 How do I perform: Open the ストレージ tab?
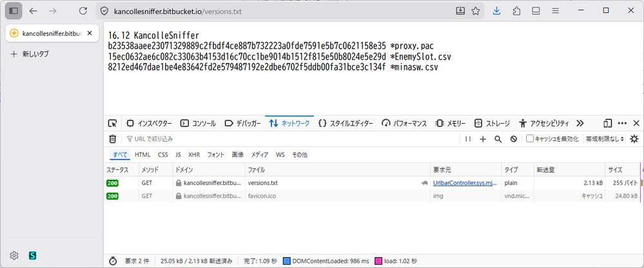tap(492, 123)
